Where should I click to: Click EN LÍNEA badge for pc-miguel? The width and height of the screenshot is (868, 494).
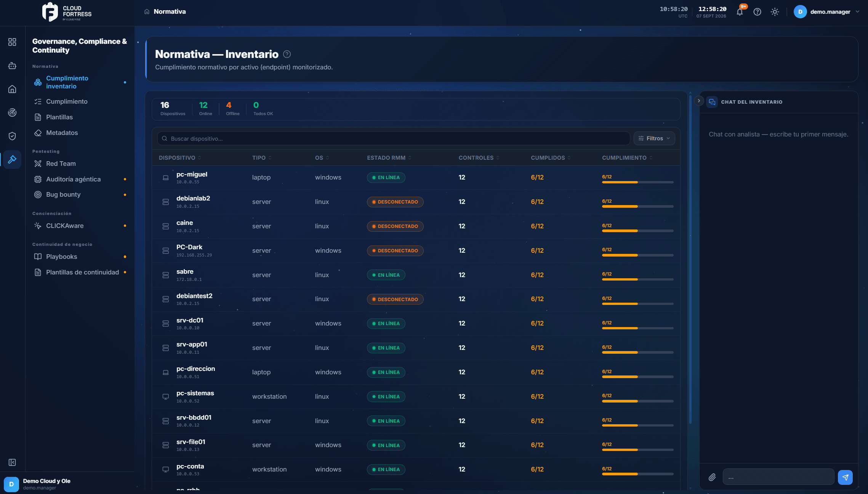coord(386,178)
